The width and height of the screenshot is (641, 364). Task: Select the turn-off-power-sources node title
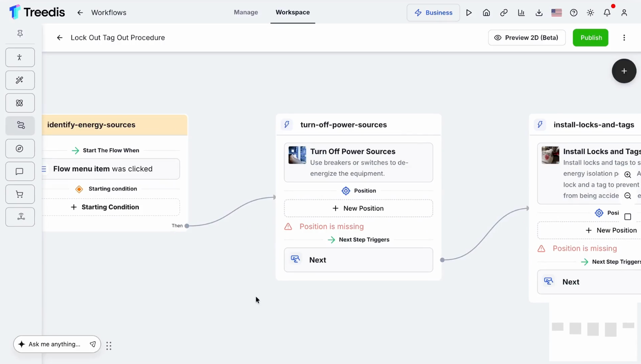coord(343,125)
